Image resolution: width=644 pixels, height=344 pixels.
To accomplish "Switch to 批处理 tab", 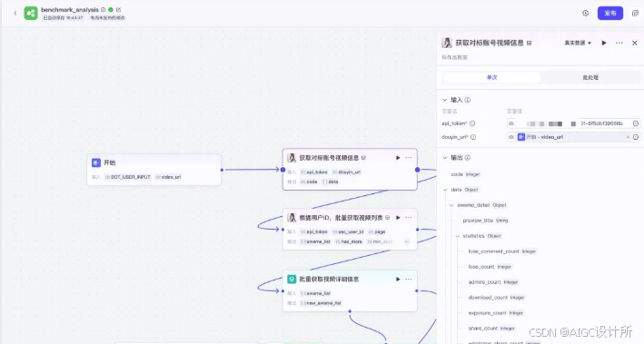I will pyautogui.click(x=590, y=77).
